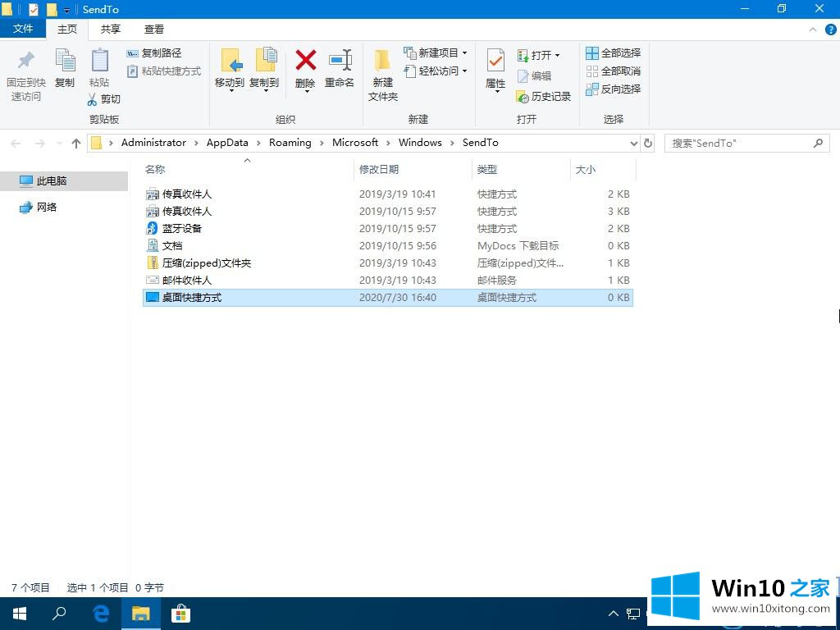Click the 粘贴 paste icon
The width and height of the screenshot is (840, 630).
coord(99,68)
